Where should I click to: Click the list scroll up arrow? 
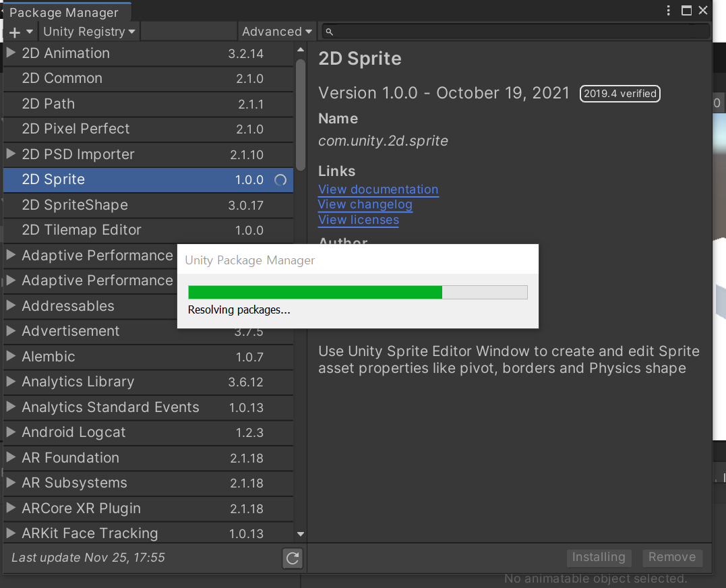coord(301,49)
